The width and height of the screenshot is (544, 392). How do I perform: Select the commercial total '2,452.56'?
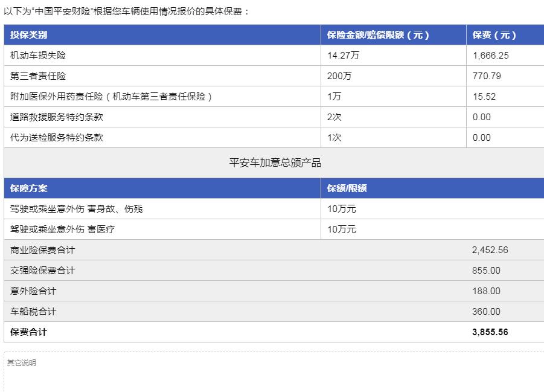[490, 249]
